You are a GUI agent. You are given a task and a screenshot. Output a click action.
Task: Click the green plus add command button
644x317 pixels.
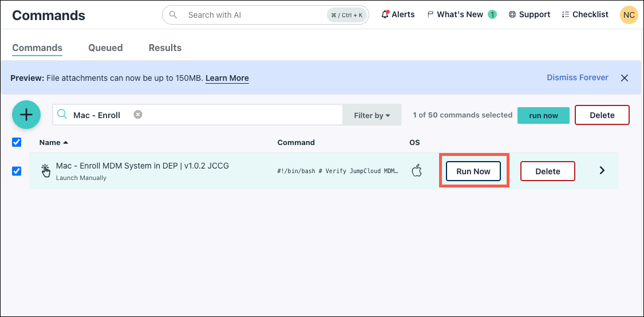click(26, 115)
